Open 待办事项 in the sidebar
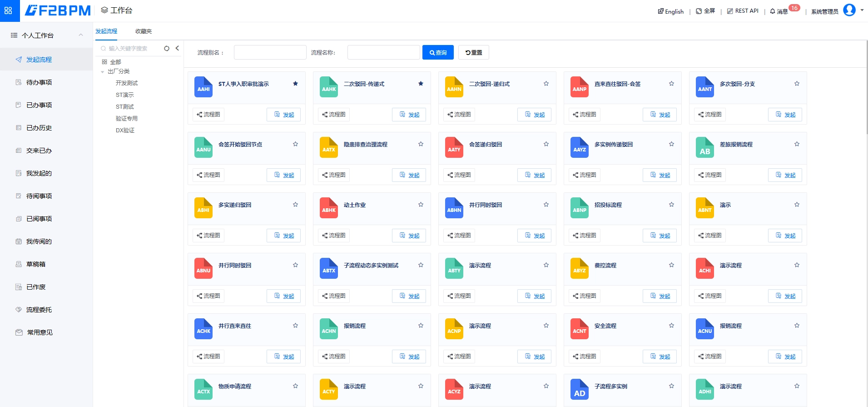Image resolution: width=868 pixels, height=407 pixels. [46, 82]
